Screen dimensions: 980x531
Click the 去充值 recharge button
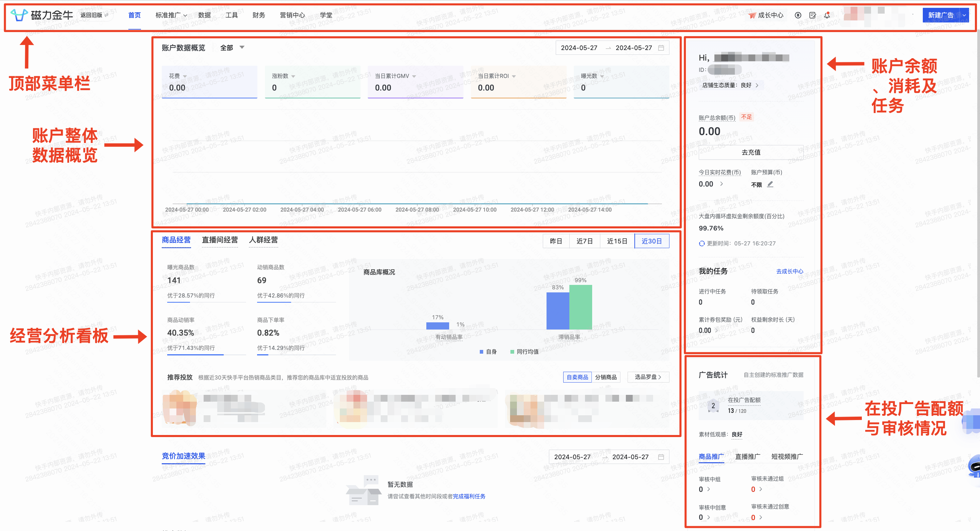point(750,152)
